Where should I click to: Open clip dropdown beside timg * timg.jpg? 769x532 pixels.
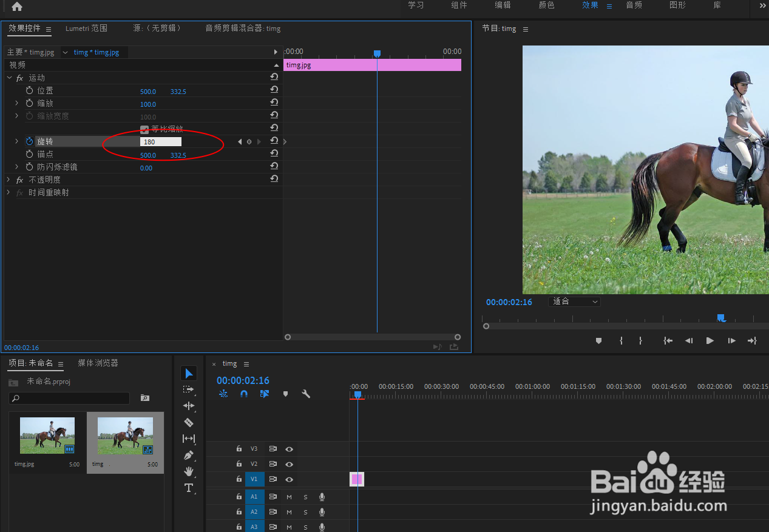(66, 52)
